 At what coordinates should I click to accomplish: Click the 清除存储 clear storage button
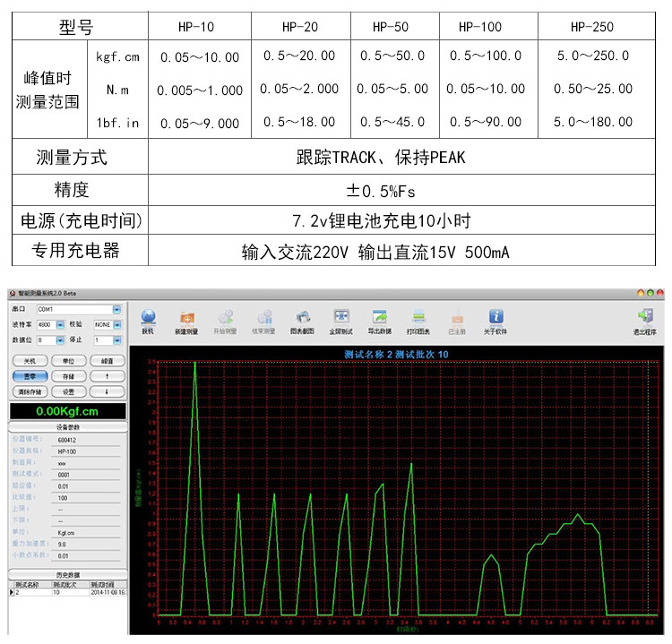point(30,391)
